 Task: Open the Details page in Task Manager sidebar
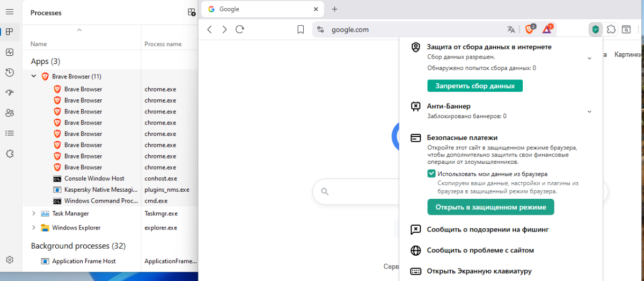click(x=9, y=133)
